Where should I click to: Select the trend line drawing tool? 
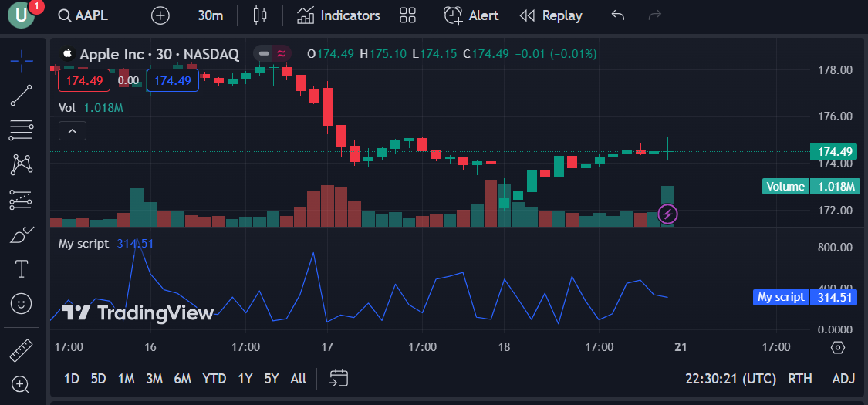(21, 96)
